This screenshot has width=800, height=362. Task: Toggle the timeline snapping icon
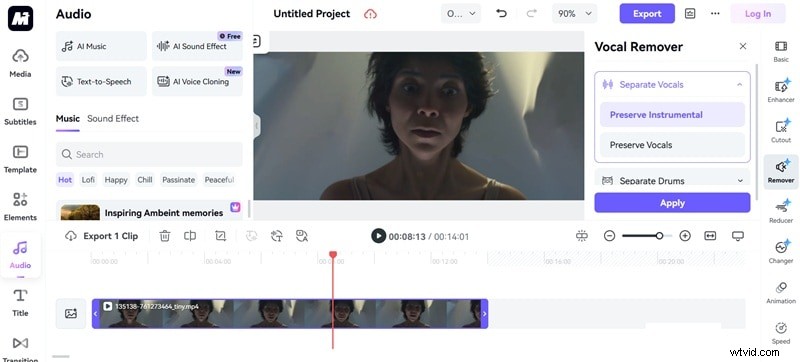(x=582, y=236)
